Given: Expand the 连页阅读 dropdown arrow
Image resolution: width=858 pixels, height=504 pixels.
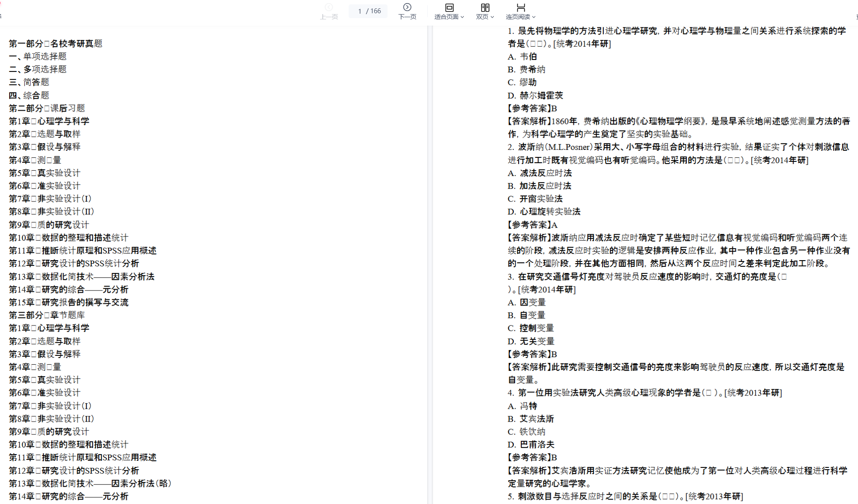Looking at the screenshot, I should pyautogui.click(x=534, y=17).
